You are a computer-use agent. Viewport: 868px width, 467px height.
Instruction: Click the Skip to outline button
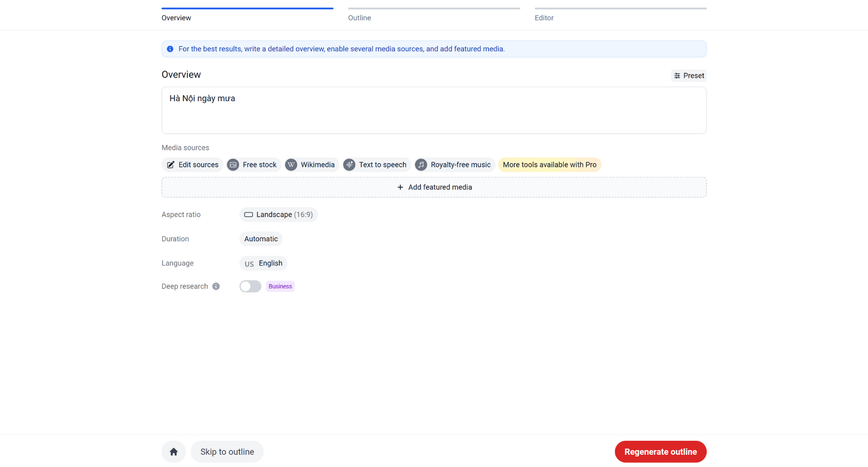[227, 452]
